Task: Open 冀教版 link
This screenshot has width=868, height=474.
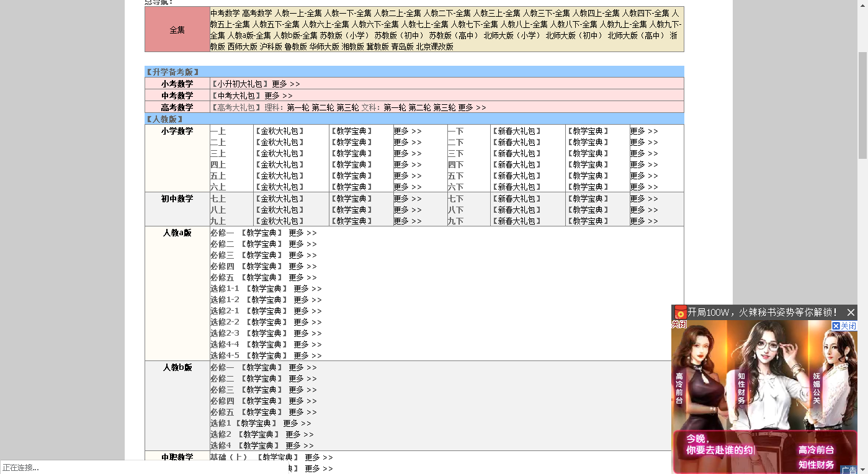Action: coord(378,47)
